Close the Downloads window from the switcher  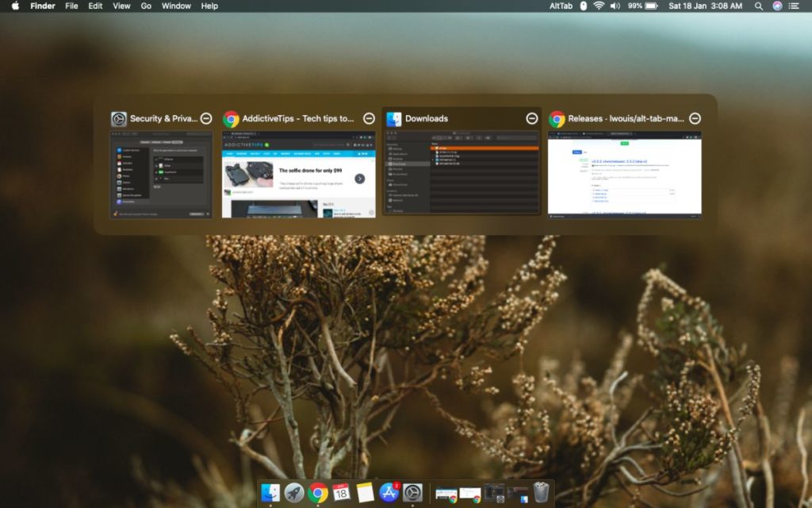(532, 117)
